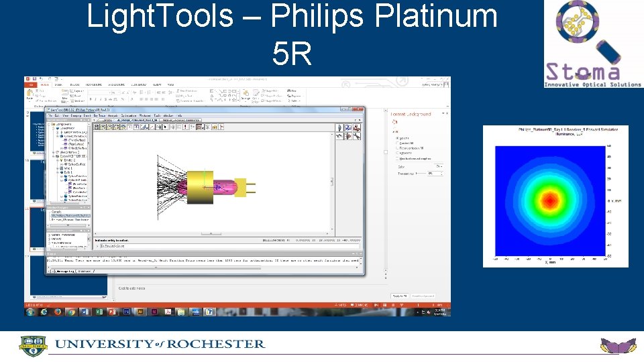The width and height of the screenshot is (644, 362).
Task: Click the bottom-middle icon in LightTools right palette
Action: point(348,136)
